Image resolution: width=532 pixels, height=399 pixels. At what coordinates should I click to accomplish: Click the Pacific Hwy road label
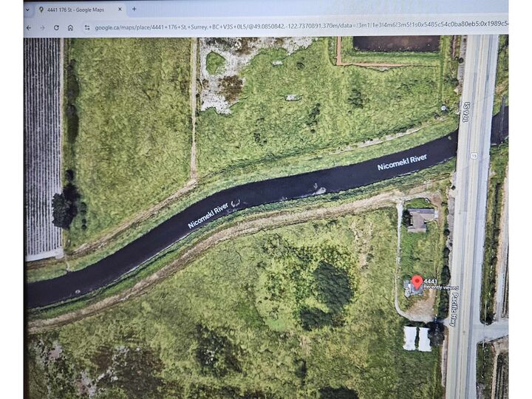pos(454,309)
